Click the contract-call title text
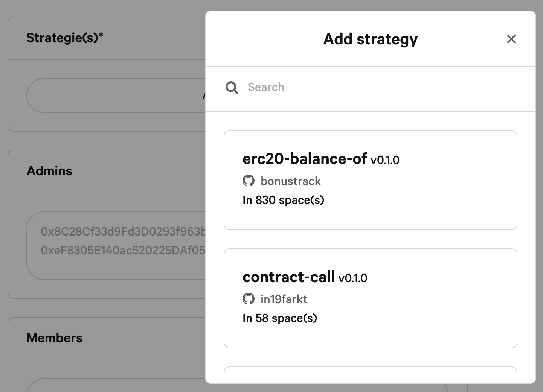The height and width of the screenshot is (392, 543). (289, 277)
